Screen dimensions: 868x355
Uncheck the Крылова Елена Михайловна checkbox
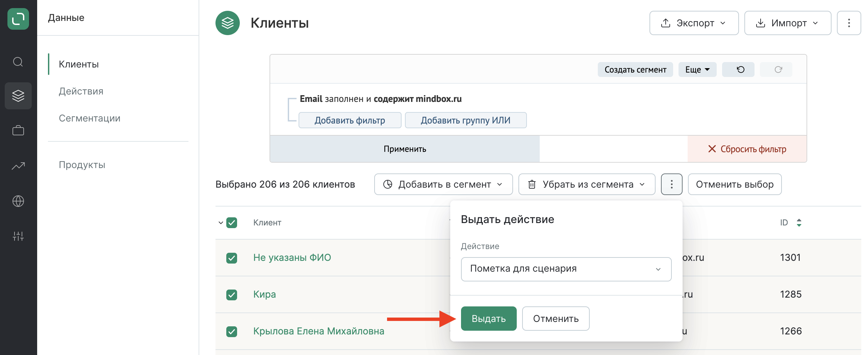point(232,332)
